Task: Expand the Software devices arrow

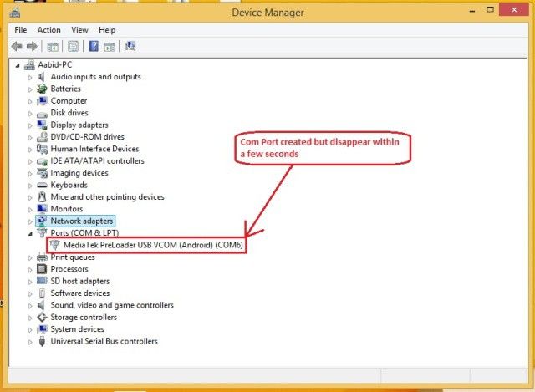Action: (30, 294)
